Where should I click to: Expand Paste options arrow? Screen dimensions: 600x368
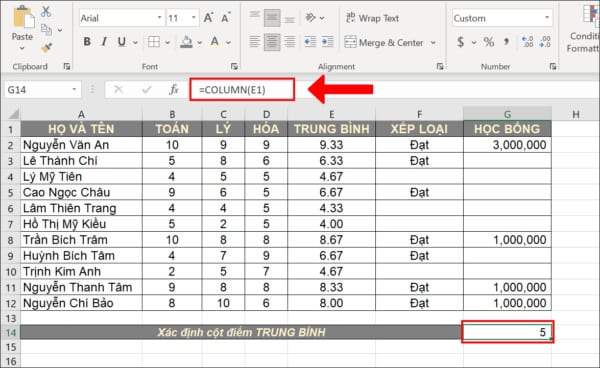[x=22, y=48]
